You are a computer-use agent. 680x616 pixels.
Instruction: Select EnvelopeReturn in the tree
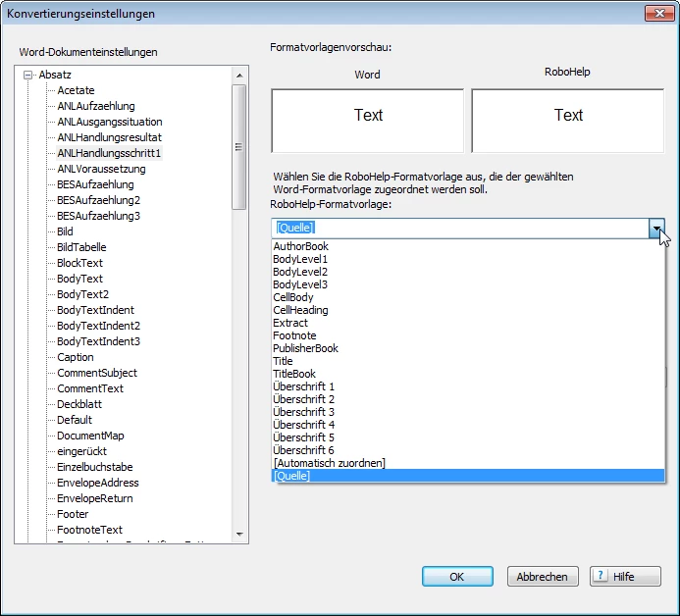coord(95,498)
